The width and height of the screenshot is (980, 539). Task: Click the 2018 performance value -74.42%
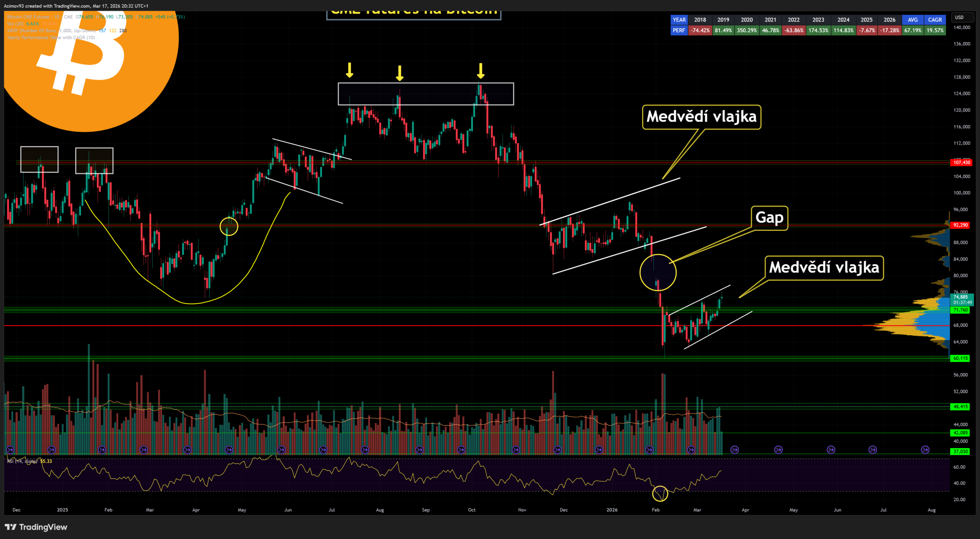pyautogui.click(x=700, y=30)
